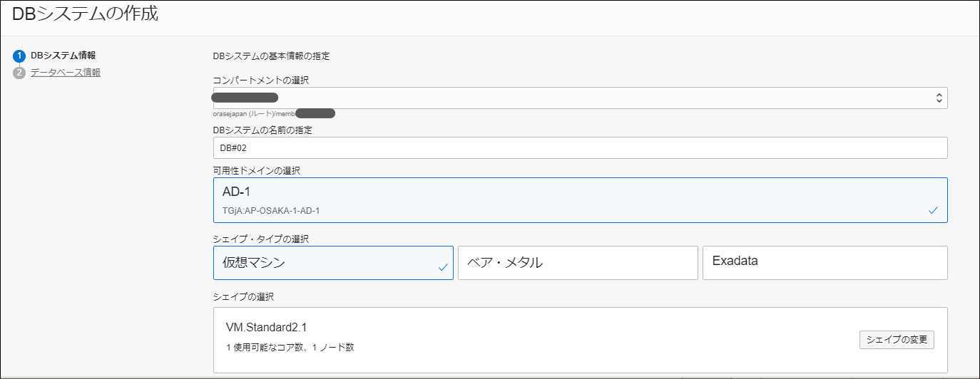The height and width of the screenshot is (379, 980).
Task: Click the step 2 circle icon
Action: click(19, 73)
